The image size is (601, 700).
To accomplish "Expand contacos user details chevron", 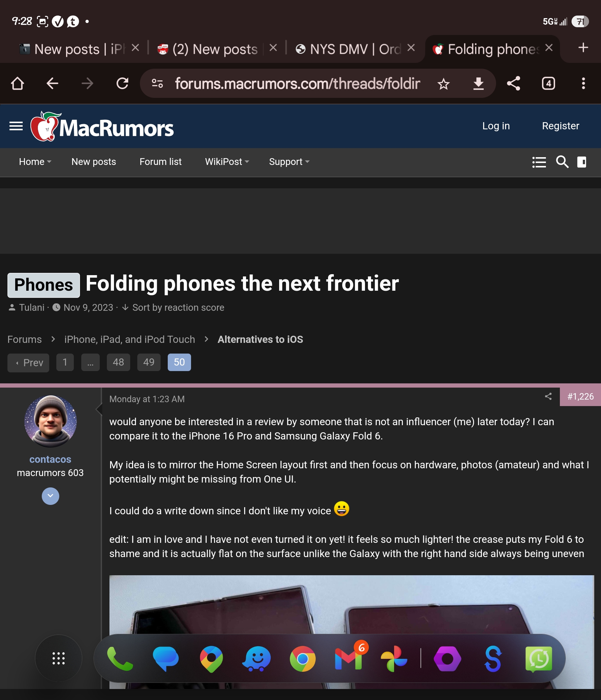I will coord(50,496).
